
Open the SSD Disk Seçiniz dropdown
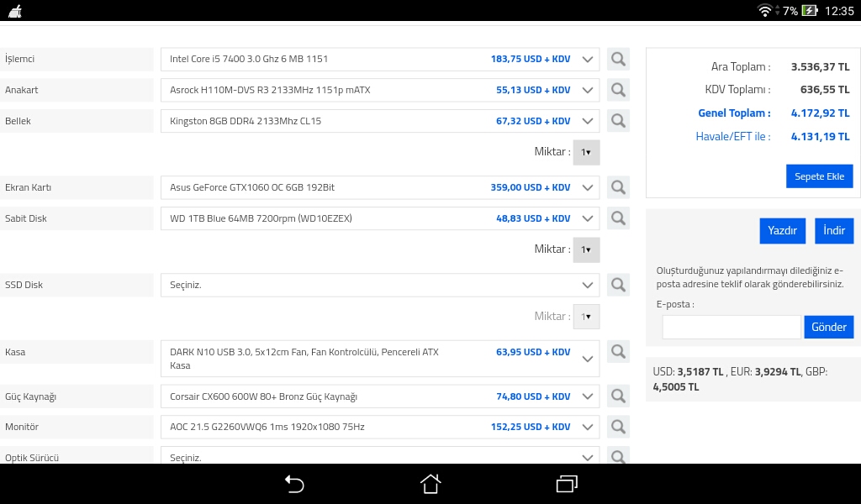click(380, 285)
